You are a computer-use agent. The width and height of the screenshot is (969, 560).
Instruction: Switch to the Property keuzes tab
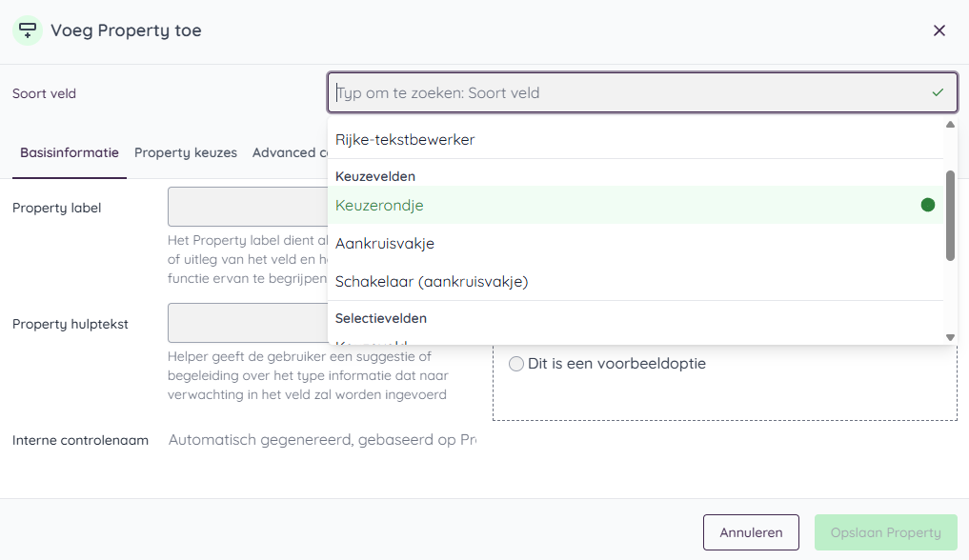click(186, 152)
